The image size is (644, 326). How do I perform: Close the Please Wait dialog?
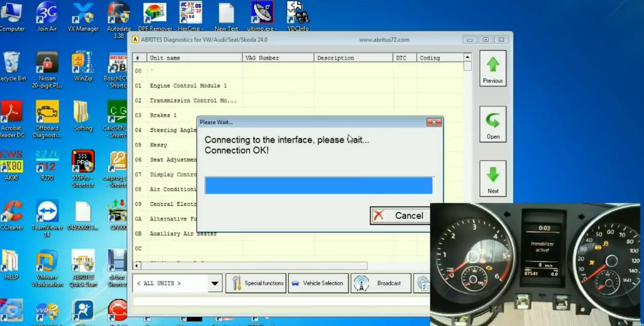pos(434,122)
